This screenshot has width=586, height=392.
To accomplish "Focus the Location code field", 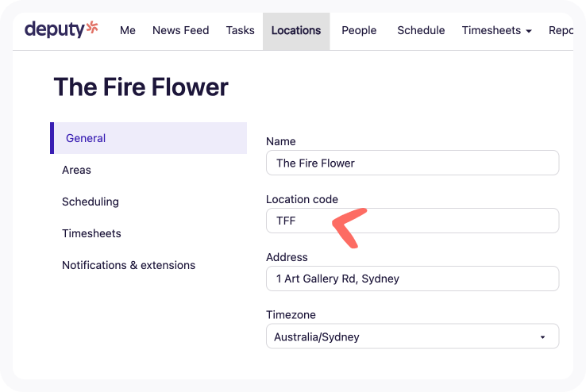I will pyautogui.click(x=413, y=221).
